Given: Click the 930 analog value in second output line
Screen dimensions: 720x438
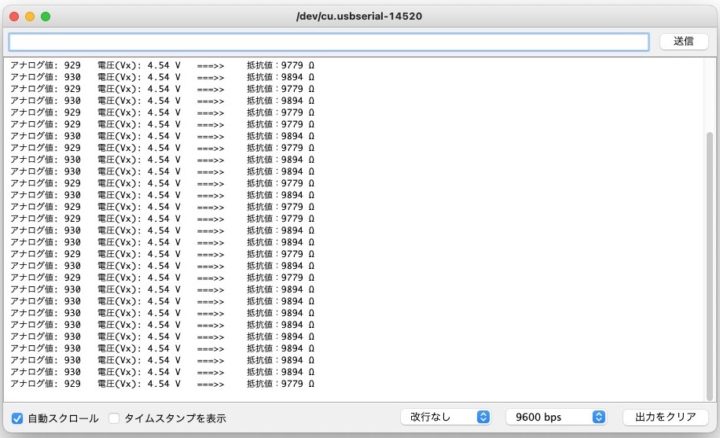Looking at the screenshot, I should pos(72,77).
